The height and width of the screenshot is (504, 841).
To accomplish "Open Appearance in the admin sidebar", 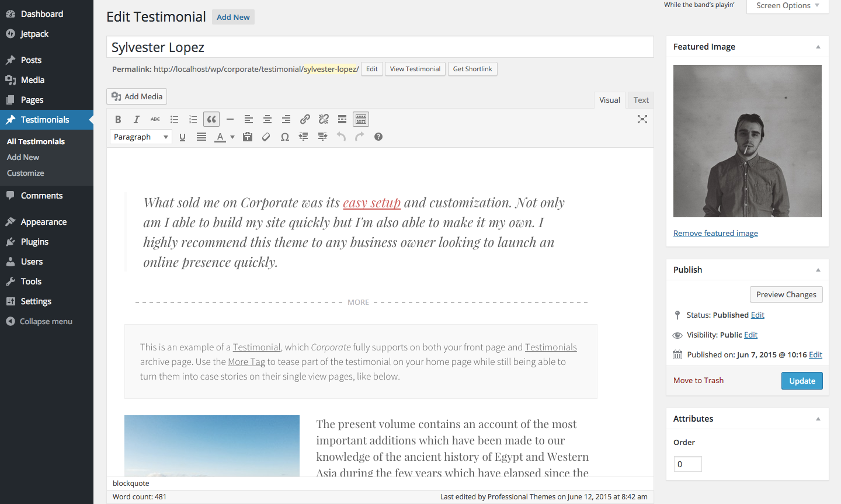I will tap(44, 222).
